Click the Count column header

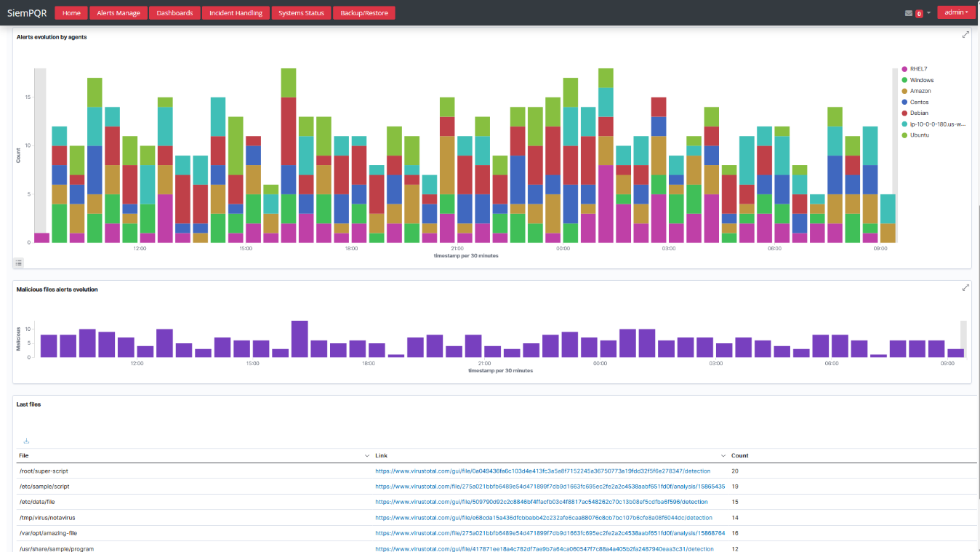tap(739, 456)
